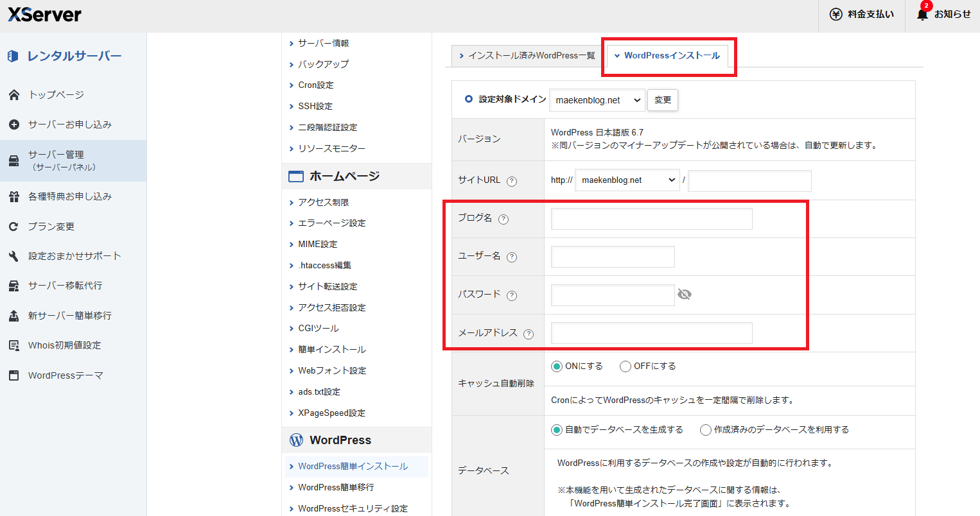The image size is (980, 516).
Task: Select the ONにする cache radio button
Action: coord(557,366)
